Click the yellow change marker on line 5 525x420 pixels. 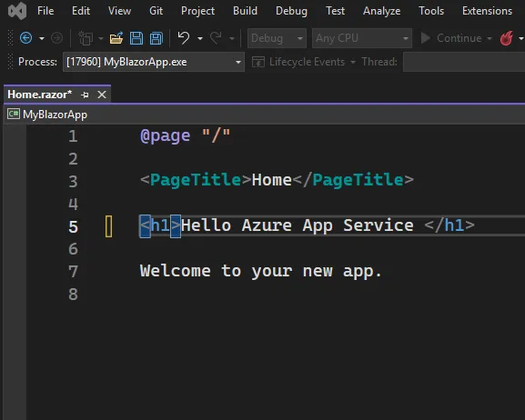click(x=109, y=226)
